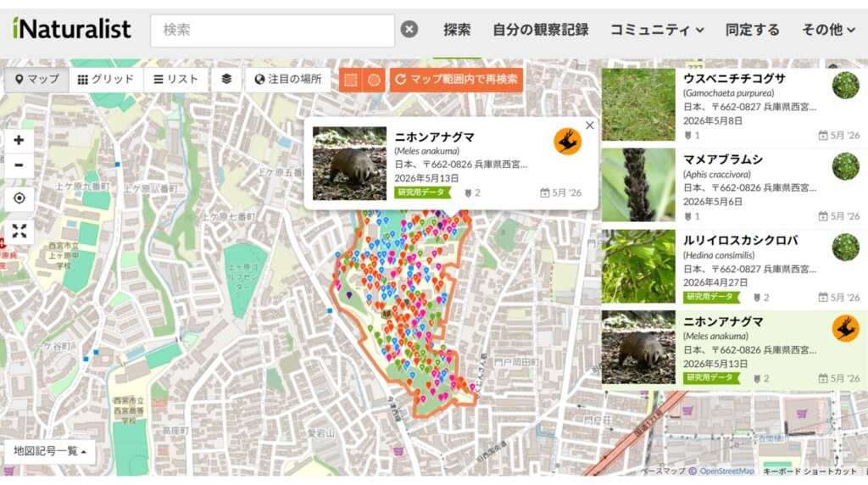Select the circle area selection tool

(374, 80)
